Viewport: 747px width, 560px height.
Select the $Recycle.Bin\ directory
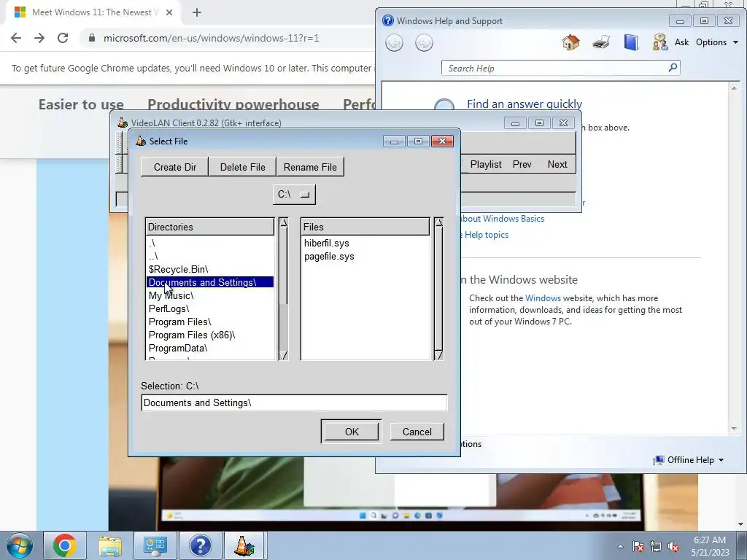(x=210, y=270)
